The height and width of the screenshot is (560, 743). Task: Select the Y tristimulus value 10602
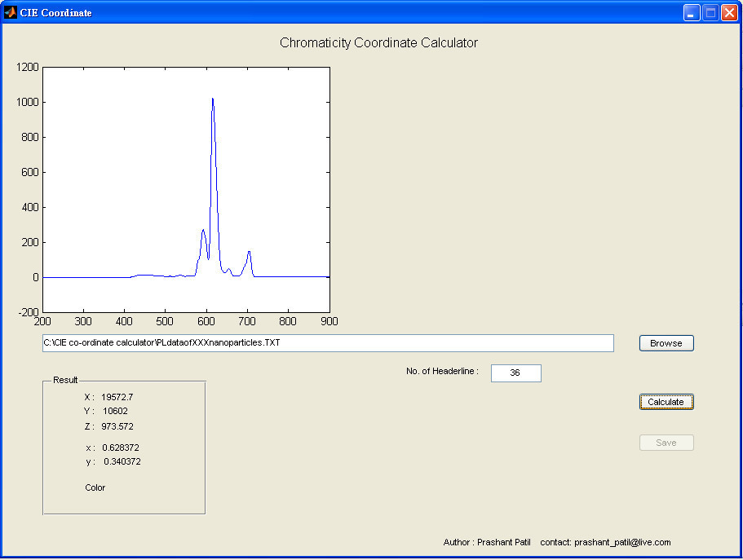(115, 411)
